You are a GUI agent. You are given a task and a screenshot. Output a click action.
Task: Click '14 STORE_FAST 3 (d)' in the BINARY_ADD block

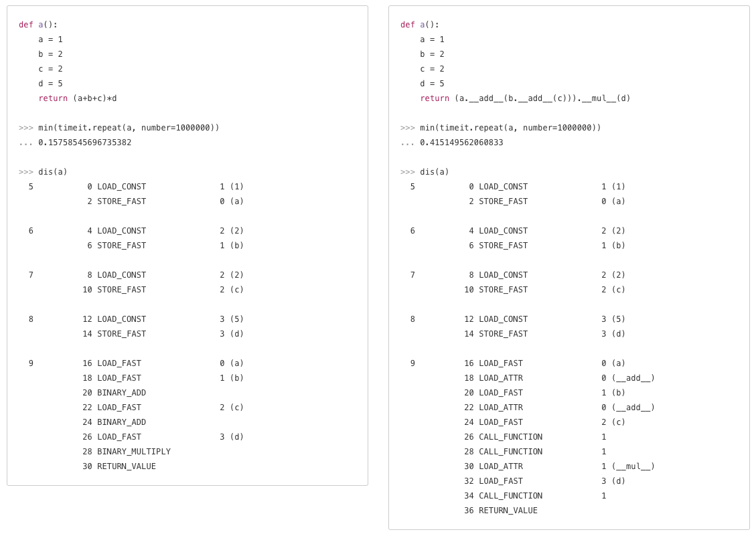coord(163,334)
